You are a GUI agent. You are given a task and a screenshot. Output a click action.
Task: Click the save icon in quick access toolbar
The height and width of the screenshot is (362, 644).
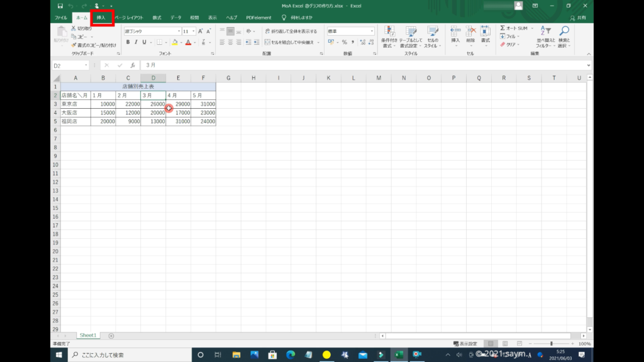[x=60, y=6]
